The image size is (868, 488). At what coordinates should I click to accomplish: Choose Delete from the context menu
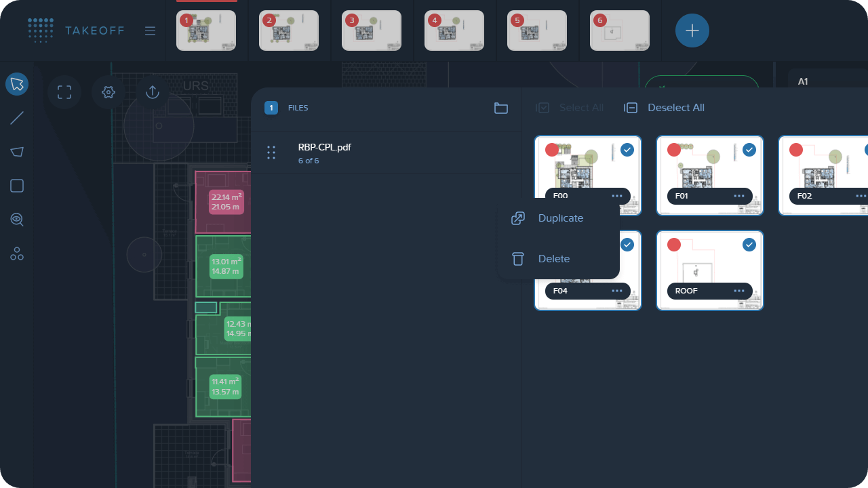coord(558,259)
